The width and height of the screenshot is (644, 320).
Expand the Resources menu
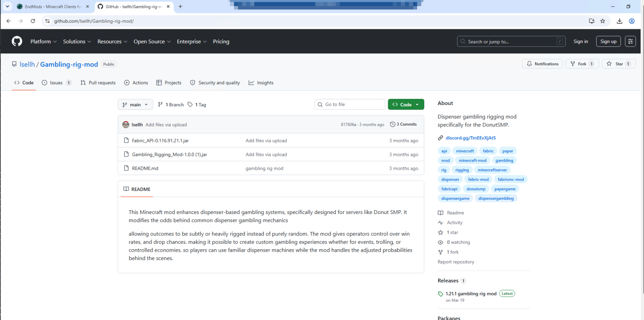(112, 41)
